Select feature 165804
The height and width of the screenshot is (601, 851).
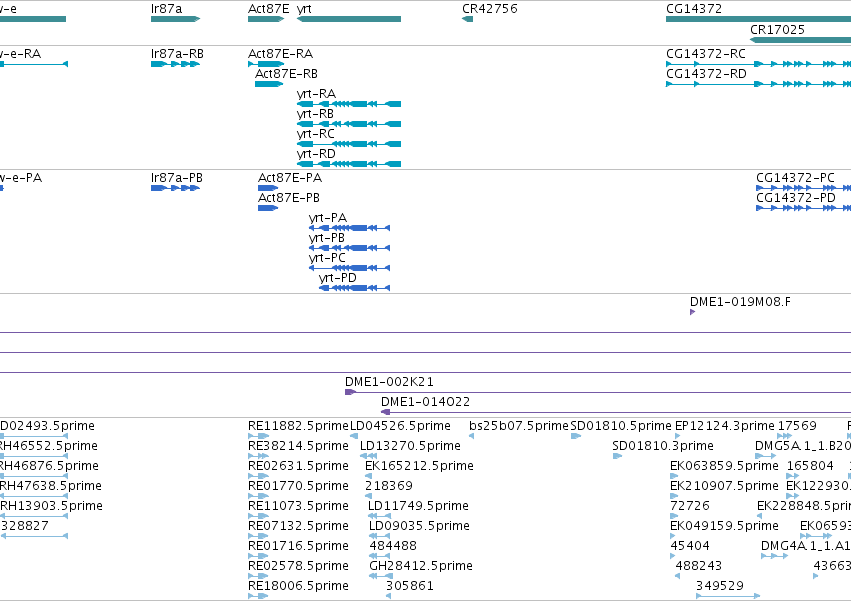[793, 476]
